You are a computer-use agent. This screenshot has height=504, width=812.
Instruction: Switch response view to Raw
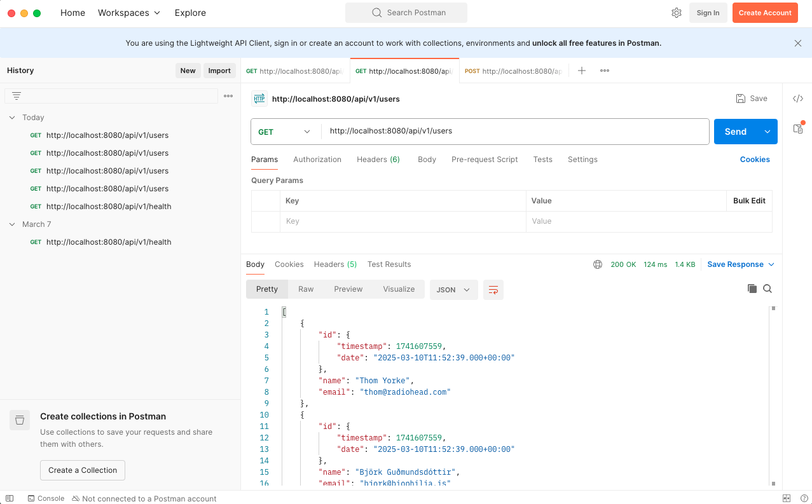pyautogui.click(x=306, y=289)
